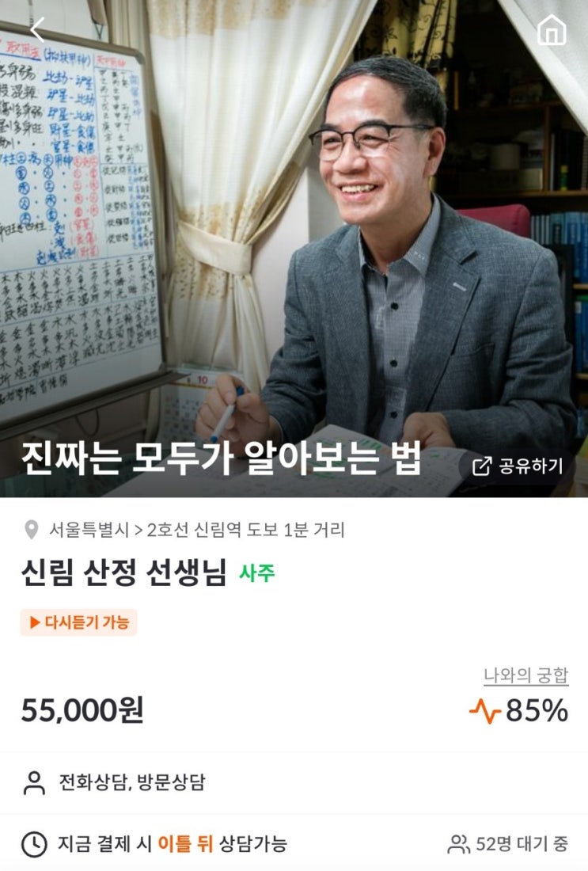588x871 pixels.
Task: Tap the teacher's profile photo
Action: 294,249
